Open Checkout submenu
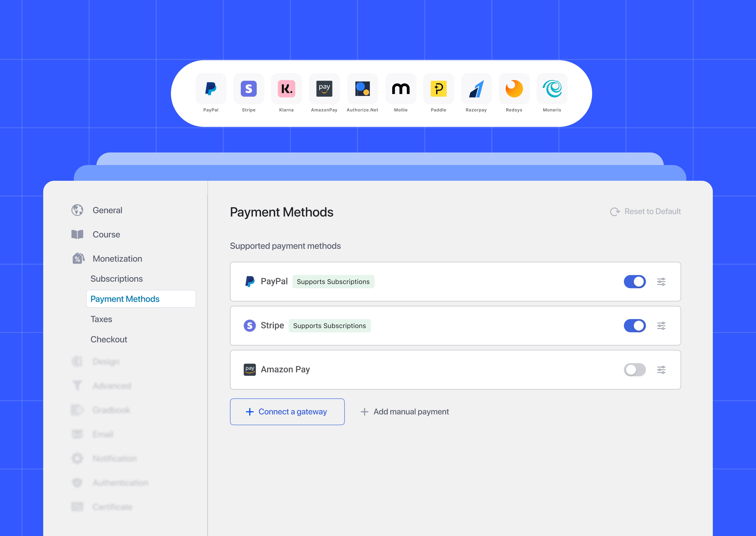This screenshot has height=536, width=756. 109,339
